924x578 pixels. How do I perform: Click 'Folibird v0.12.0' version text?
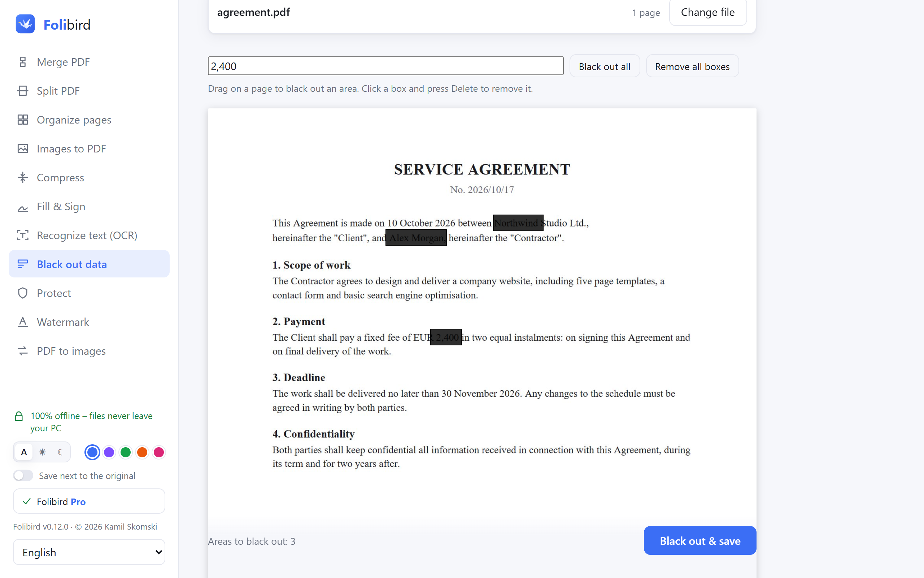tap(40, 526)
